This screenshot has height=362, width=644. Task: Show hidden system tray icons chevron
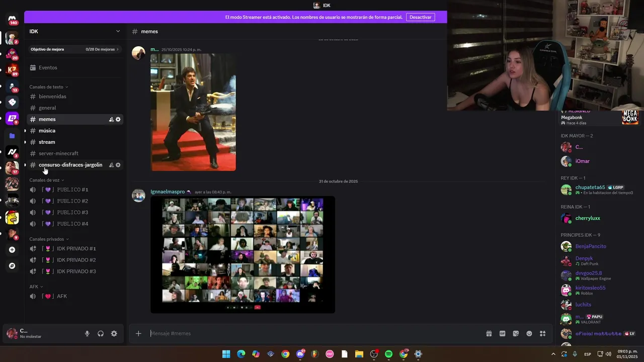tap(553, 354)
